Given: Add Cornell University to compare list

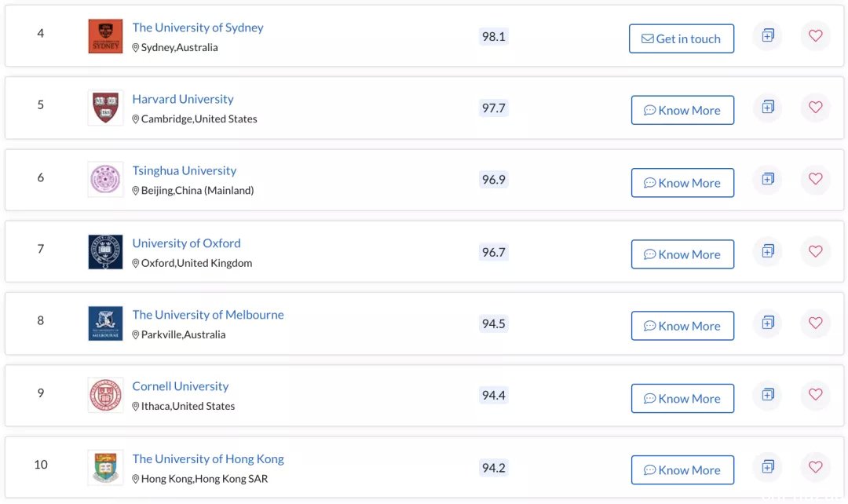Looking at the screenshot, I should [x=767, y=394].
